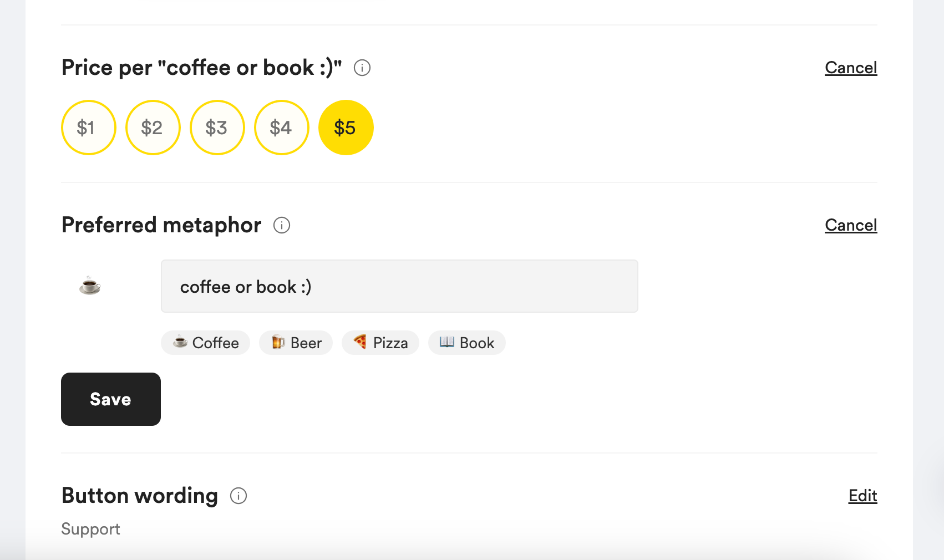The image size is (944, 560).
Task: Switch metaphor to Book
Action: coord(466,343)
